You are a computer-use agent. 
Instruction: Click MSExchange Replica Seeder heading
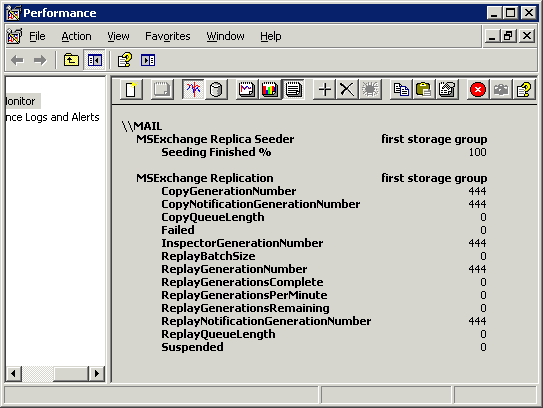pyautogui.click(x=215, y=139)
